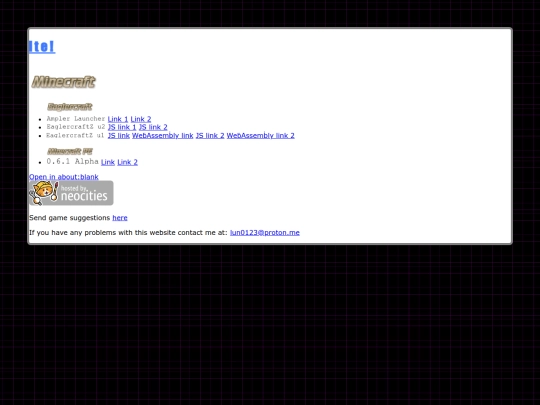Open 0.6.1 Alpha Link 2
The image size is (540, 405).
127,162
